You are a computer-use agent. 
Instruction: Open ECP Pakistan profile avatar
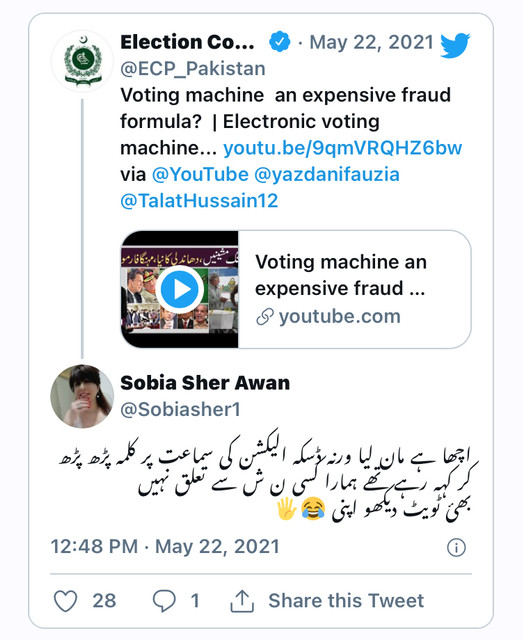coord(82,61)
